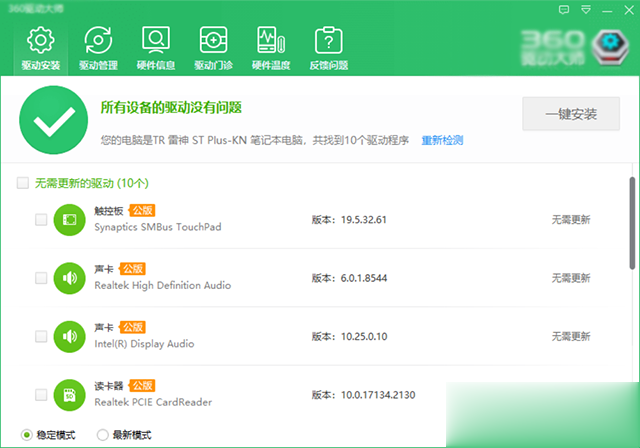Screen dimensions: 640x448
Task: Check the Intel(R) Display Audio checkbox
Action: (41, 337)
